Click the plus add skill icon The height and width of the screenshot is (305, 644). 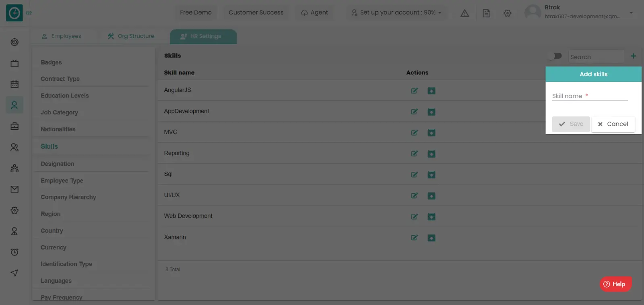[x=633, y=56]
